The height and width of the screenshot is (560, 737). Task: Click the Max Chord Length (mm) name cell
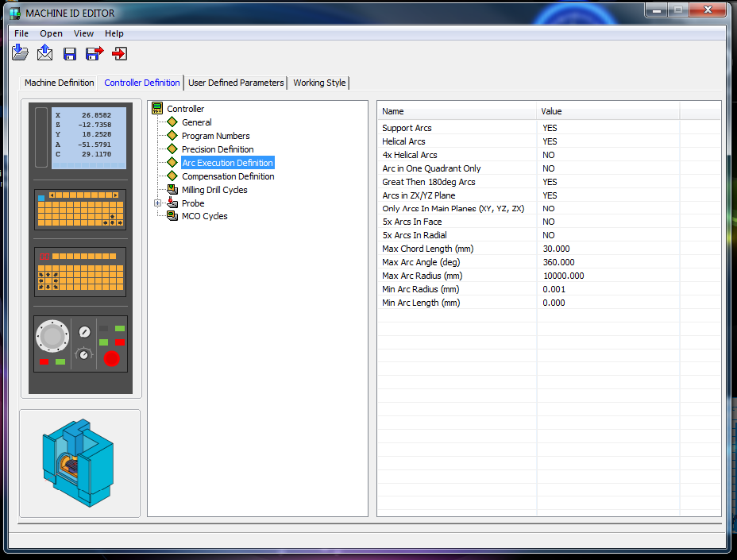(x=428, y=249)
